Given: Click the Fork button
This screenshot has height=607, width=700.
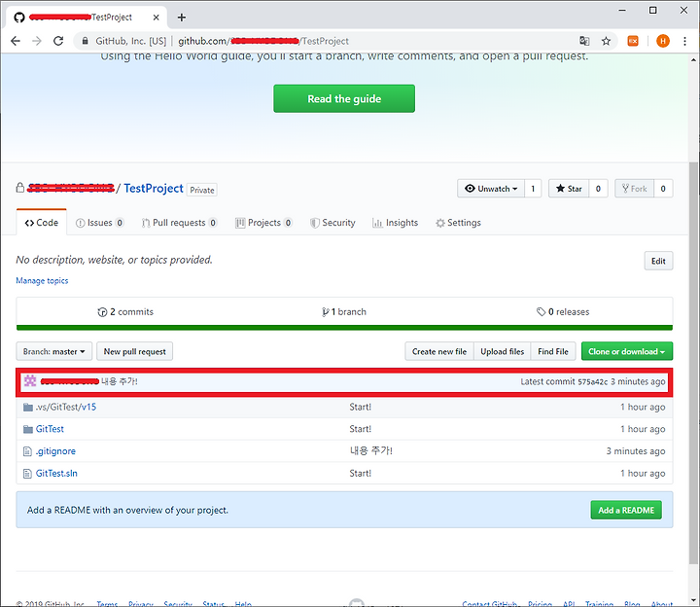Looking at the screenshot, I should pyautogui.click(x=634, y=189).
